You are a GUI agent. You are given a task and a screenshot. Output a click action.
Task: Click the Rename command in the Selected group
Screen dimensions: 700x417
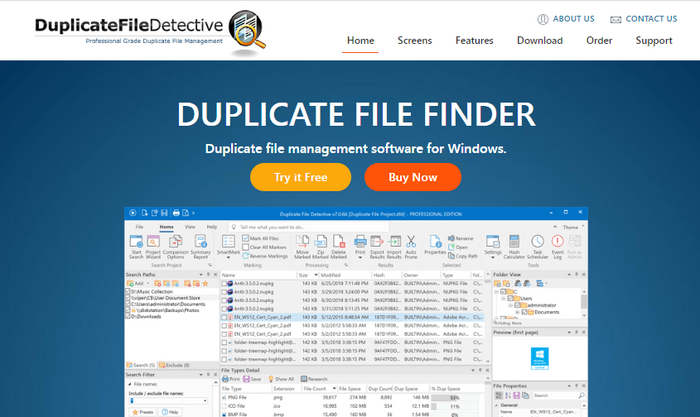(x=461, y=238)
